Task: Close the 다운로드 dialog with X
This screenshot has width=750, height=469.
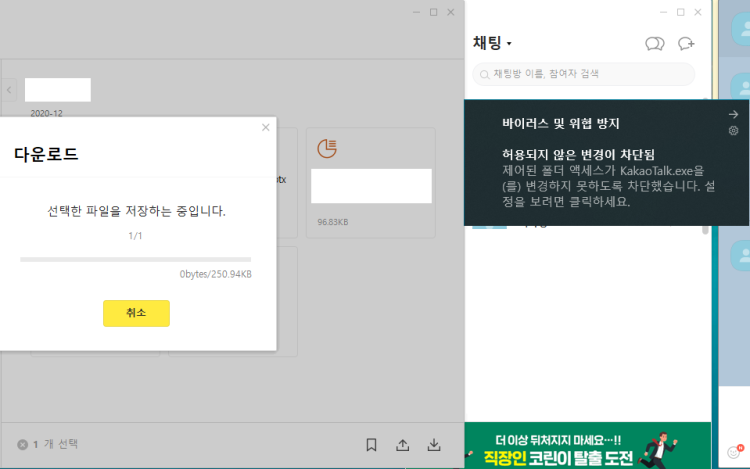Action: coord(265,127)
